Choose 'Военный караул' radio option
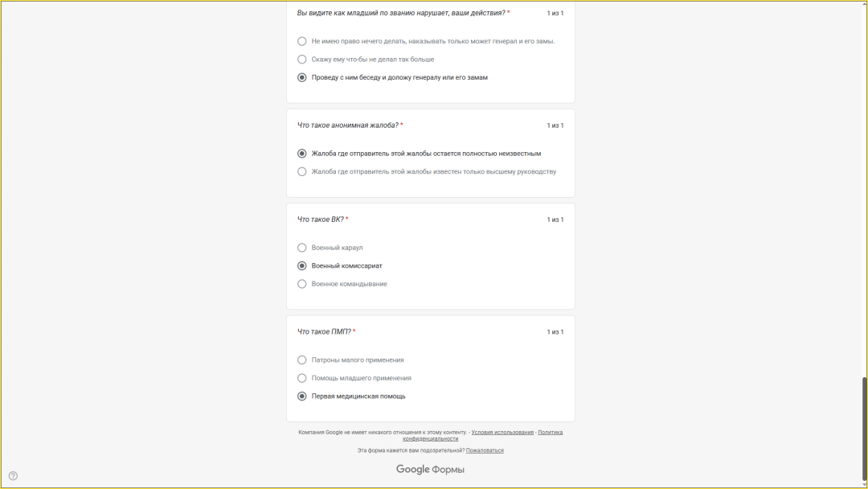 [302, 248]
